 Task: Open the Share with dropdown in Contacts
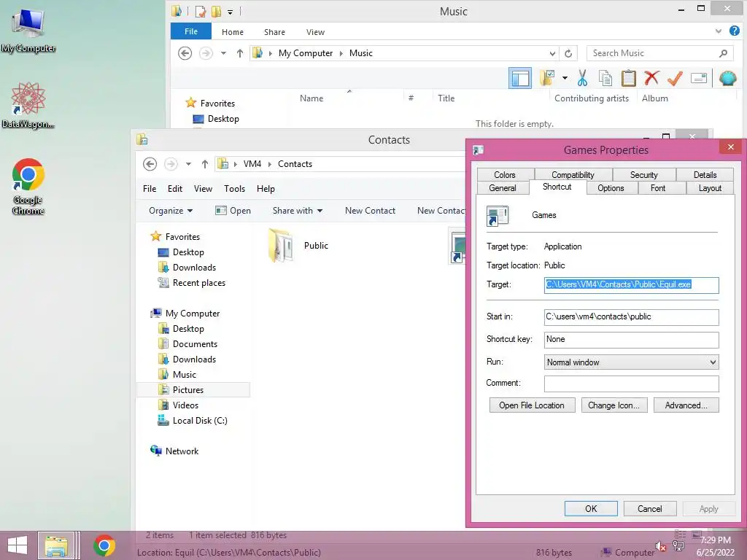pyautogui.click(x=298, y=211)
